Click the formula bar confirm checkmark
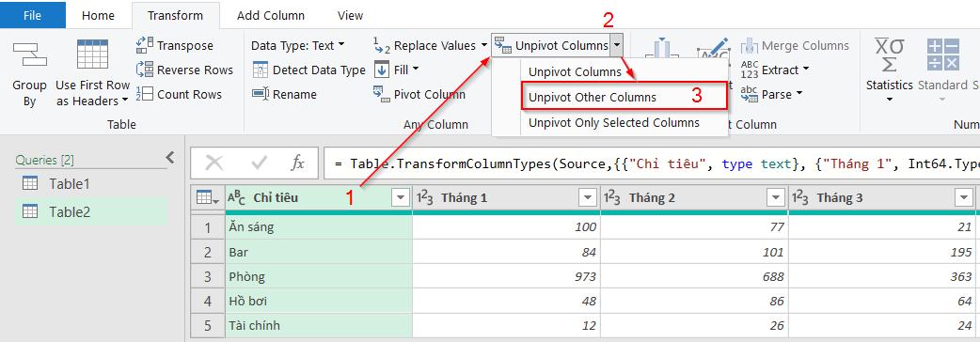This screenshot has width=980, height=342. (258, 163)
